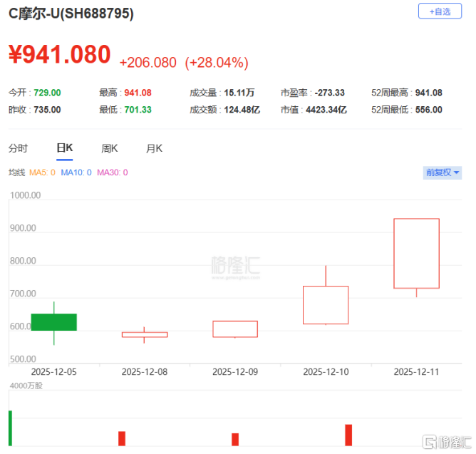476x454 pixels.
Task: Pick the 2025-12-09 candlestick
Action: (235, 329)
